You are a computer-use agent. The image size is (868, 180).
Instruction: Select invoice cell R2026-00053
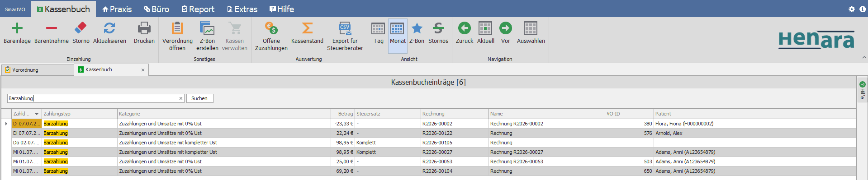[454, 162]
